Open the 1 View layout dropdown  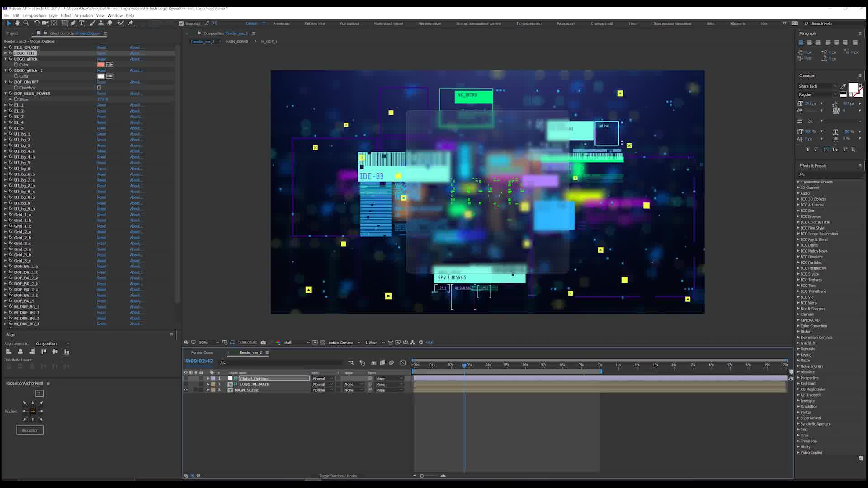(x=375, y=343)
